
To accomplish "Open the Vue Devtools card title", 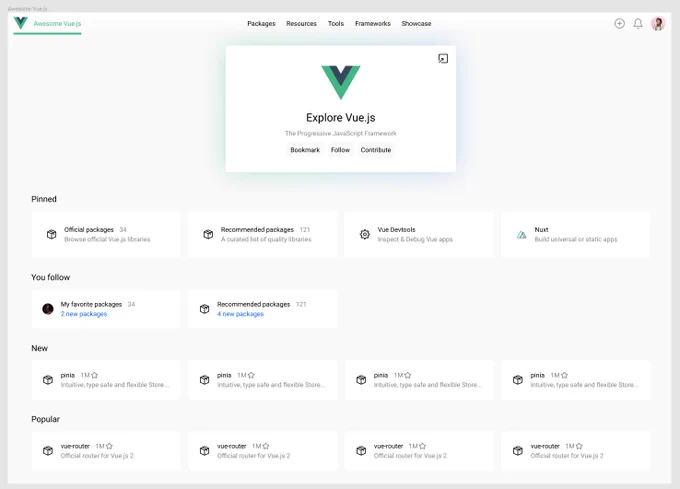I will pos(396,230).
